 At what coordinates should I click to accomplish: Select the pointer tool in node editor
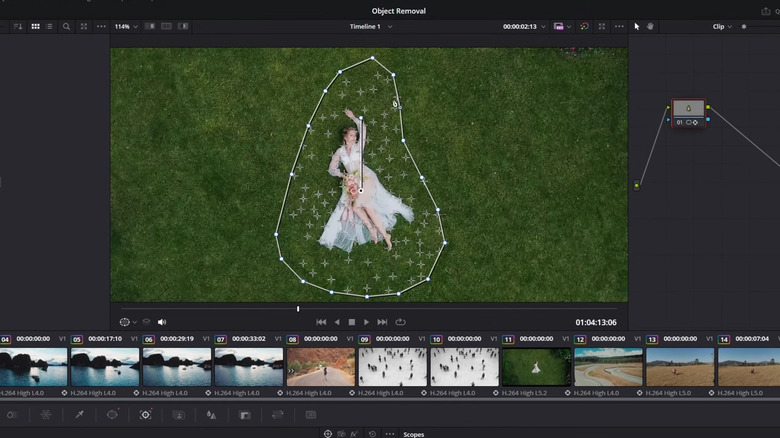(x=637, y=26)
